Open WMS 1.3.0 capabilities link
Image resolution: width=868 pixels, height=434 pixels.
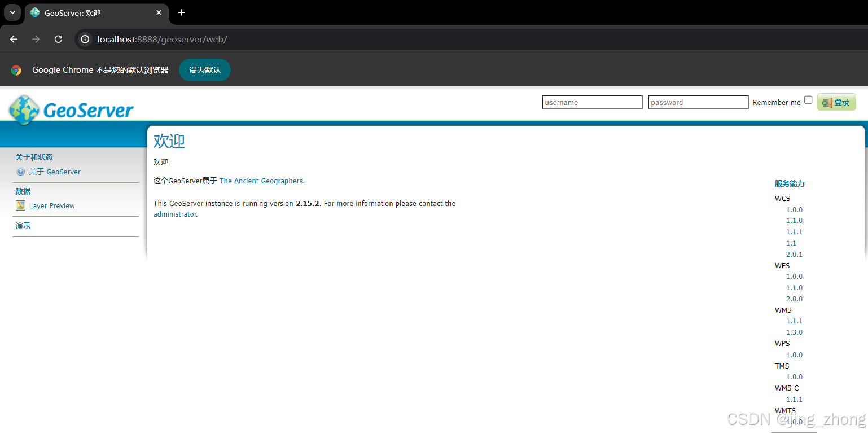[x=794, y=332]
